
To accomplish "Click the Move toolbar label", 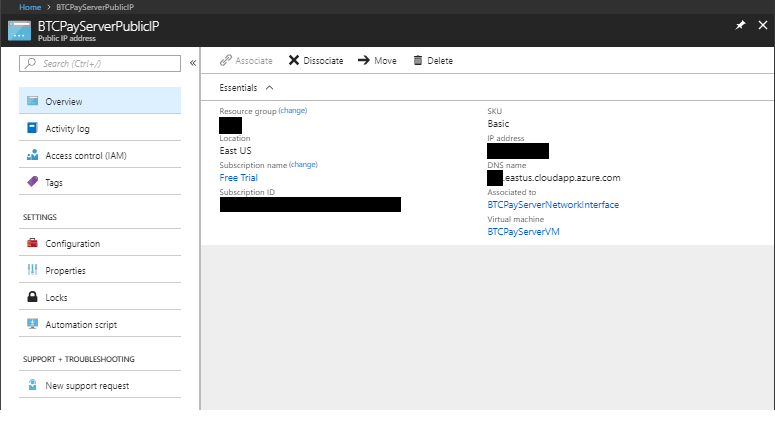I will (386, 61).
